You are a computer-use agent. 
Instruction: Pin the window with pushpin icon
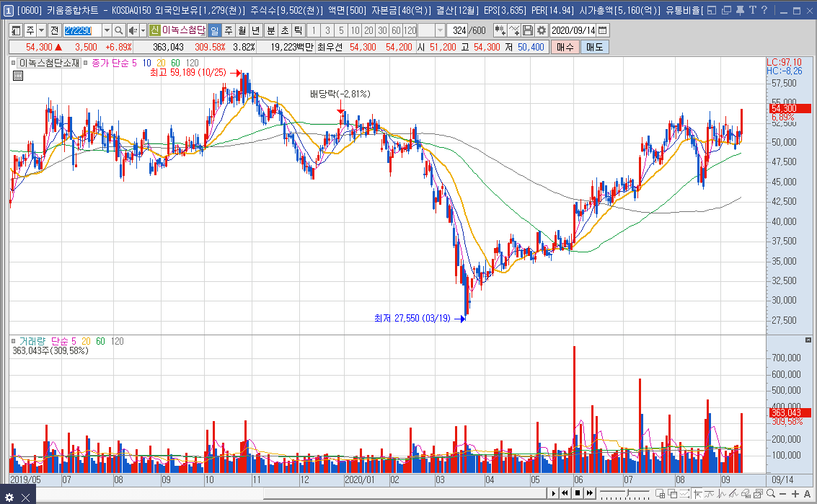click(740, 10)
